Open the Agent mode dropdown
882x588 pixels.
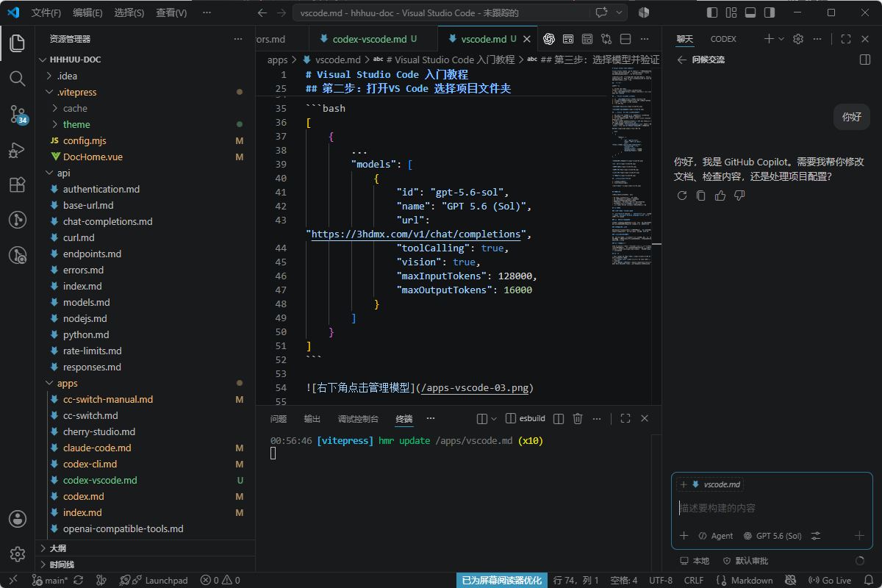(715, 536)
